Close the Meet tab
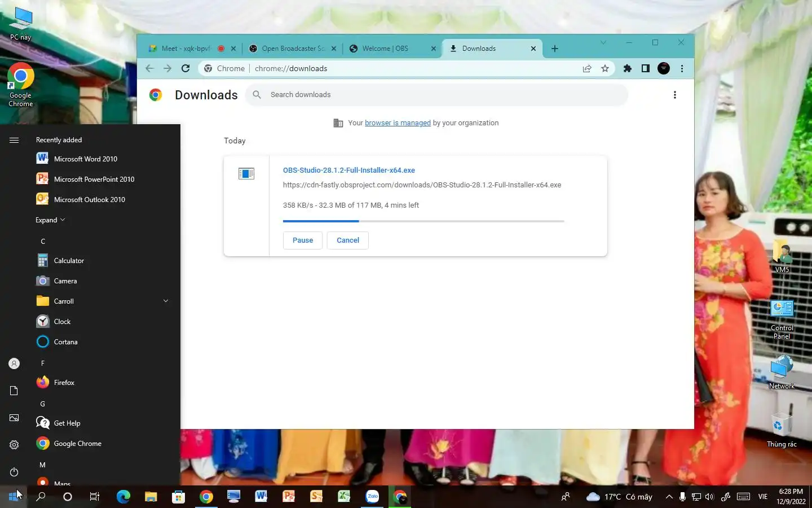The image size is (812, 508). 233,49
